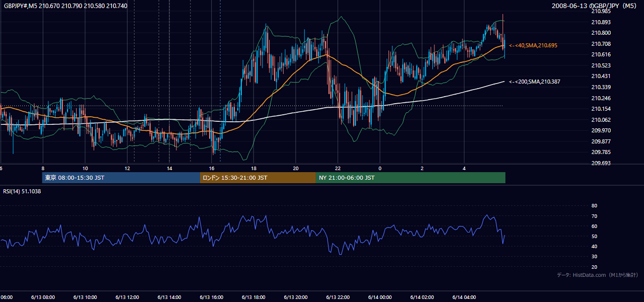Click the price axis value 209.877

point(601,141)
